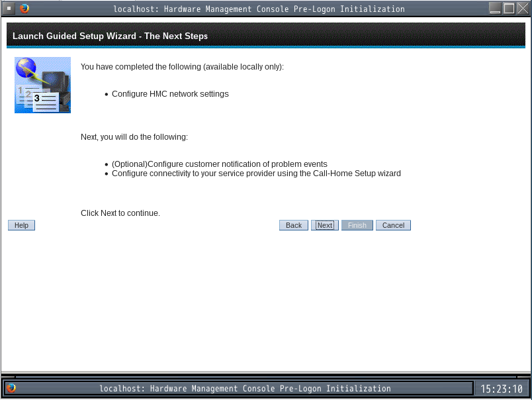Minimize the Hardware Management Console window
The height and width of the screenshot is (400, 532).
coord(495,9)
